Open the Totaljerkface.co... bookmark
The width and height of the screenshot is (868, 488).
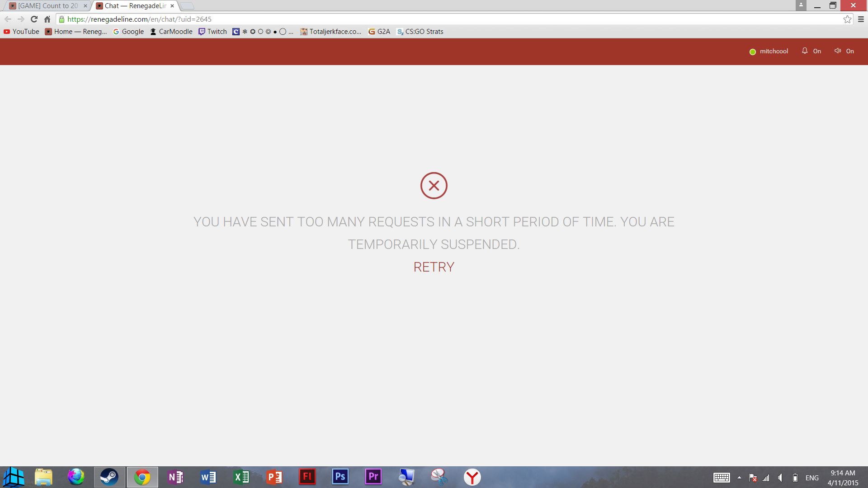pos(331,32)
